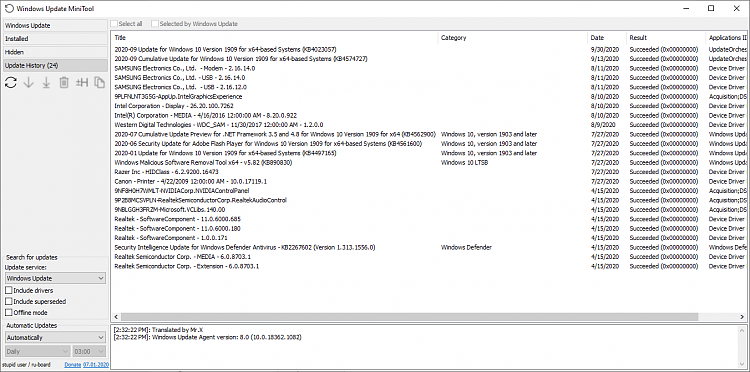Click the trash uninstall icon
The width and height of the screenshot is (750, 372).
(x=64, y=83)
